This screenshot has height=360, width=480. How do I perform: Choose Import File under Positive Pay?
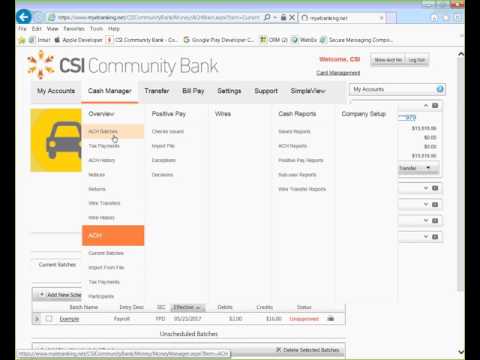163,146
